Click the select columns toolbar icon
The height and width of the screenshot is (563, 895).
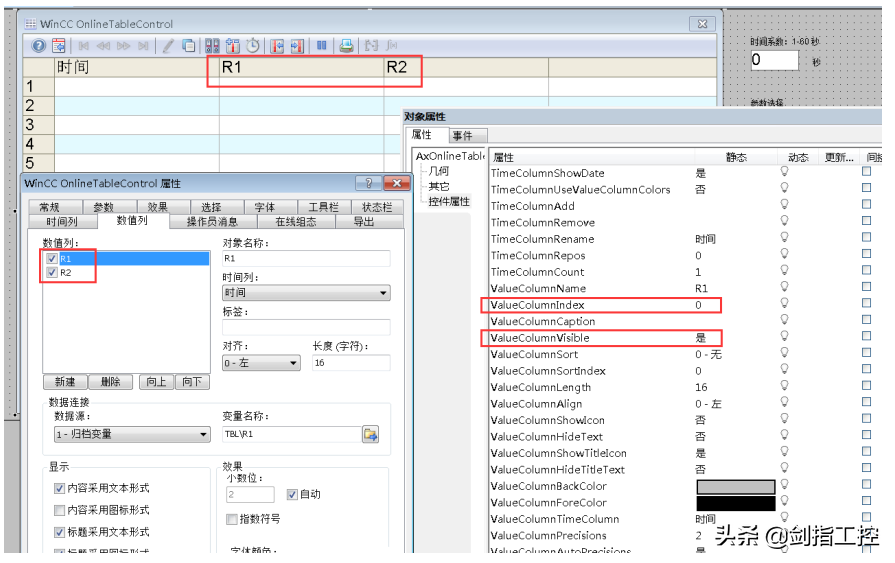[x=212, y=46]
